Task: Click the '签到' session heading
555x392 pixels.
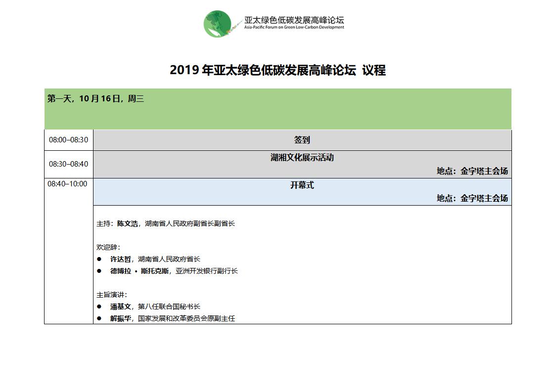Action: [x=302, y=140]
